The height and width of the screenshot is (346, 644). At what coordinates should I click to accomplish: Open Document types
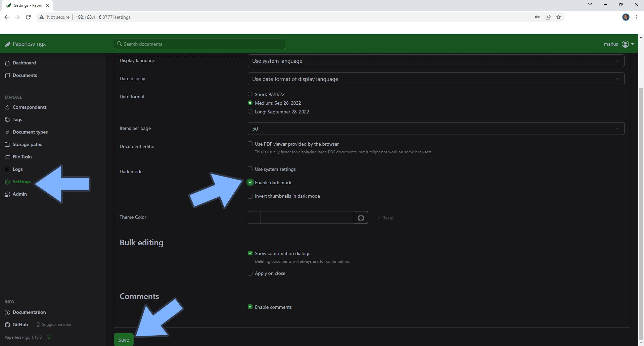(x=30, y=132)
